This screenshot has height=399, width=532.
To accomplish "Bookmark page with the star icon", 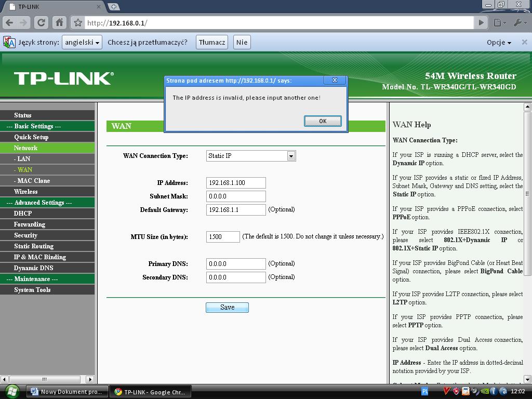I will 78,23.
